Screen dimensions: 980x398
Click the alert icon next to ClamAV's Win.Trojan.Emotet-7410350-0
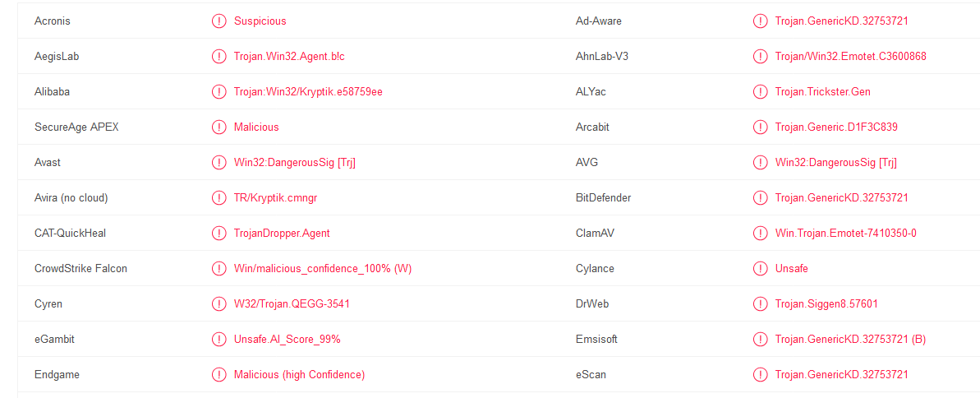pos(760,233)
